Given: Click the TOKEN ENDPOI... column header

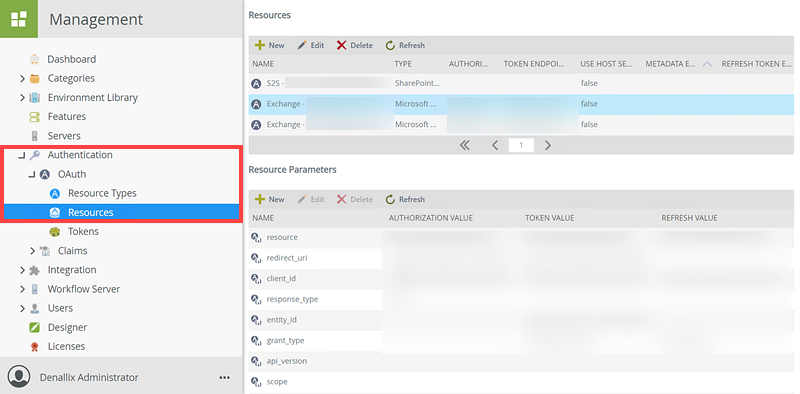Looking at the screenshot, I should (534, 64).
